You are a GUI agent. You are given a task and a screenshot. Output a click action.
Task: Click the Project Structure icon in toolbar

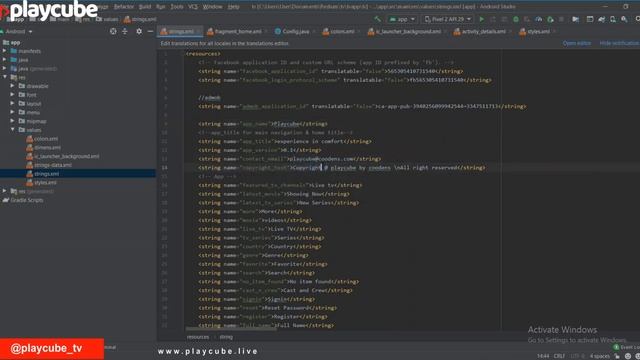pos(575,19)
